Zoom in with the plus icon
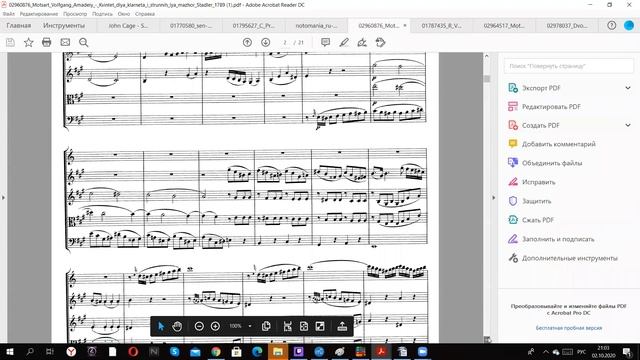This screenshot has height=360, width=640. [x=215, y=326]
